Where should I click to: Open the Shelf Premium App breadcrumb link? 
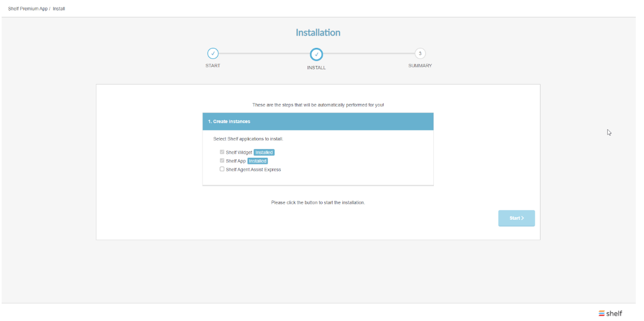[x=28, y=9]
